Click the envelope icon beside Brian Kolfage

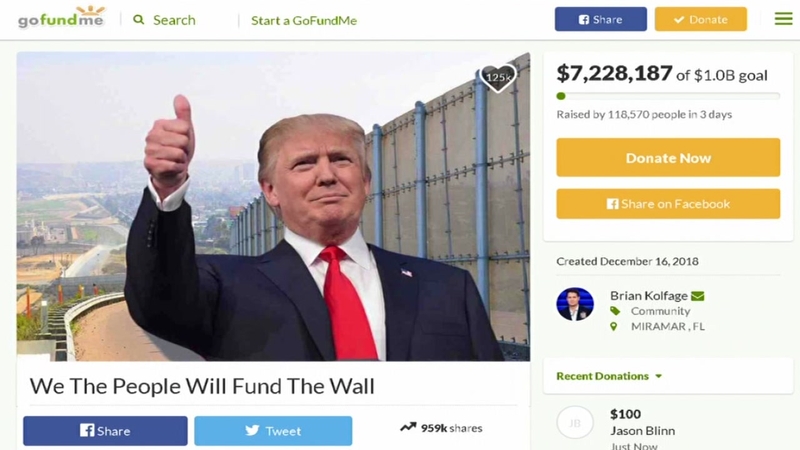[697, 296]
